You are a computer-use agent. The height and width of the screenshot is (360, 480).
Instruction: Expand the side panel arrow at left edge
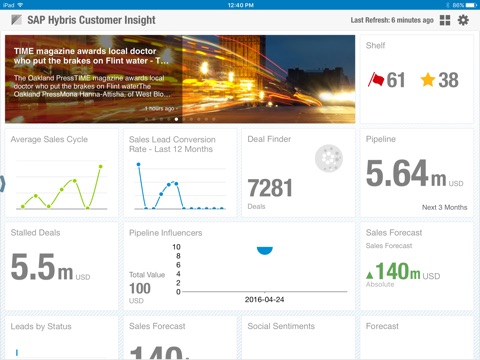coord(2,184)
